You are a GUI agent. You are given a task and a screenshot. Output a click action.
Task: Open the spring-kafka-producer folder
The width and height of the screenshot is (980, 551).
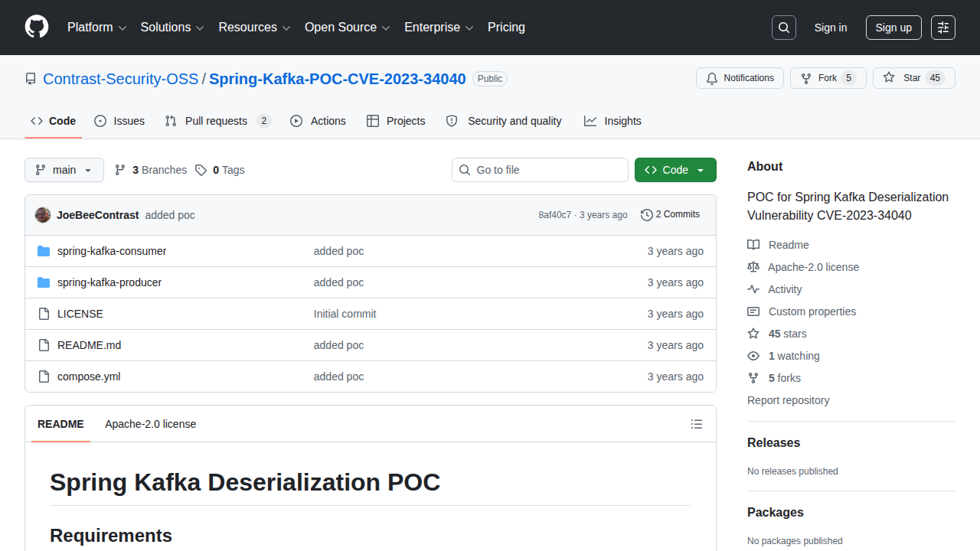(109, 282)
